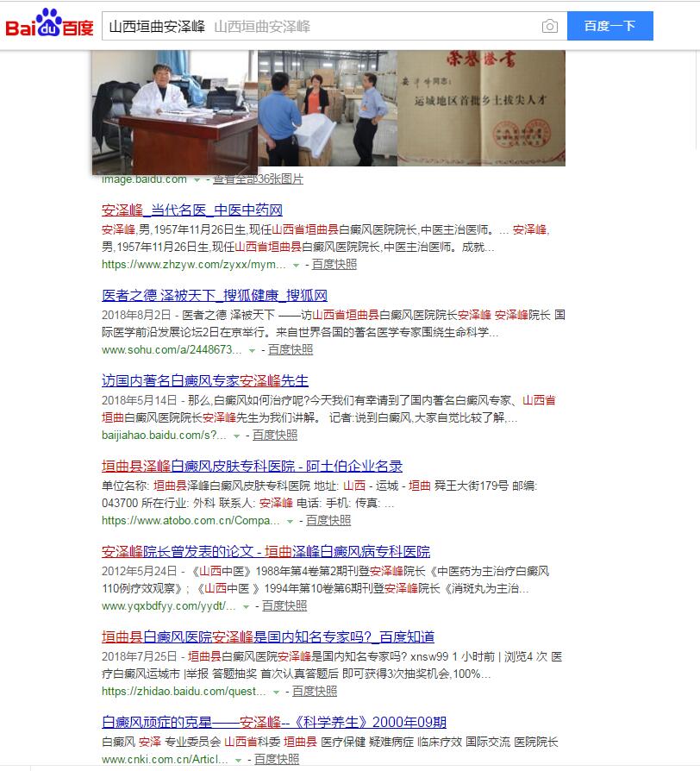The width and height of the screenshot is (700, 771).
Task: Open the warehouse people thumbnail
Action: pos(328,108)
